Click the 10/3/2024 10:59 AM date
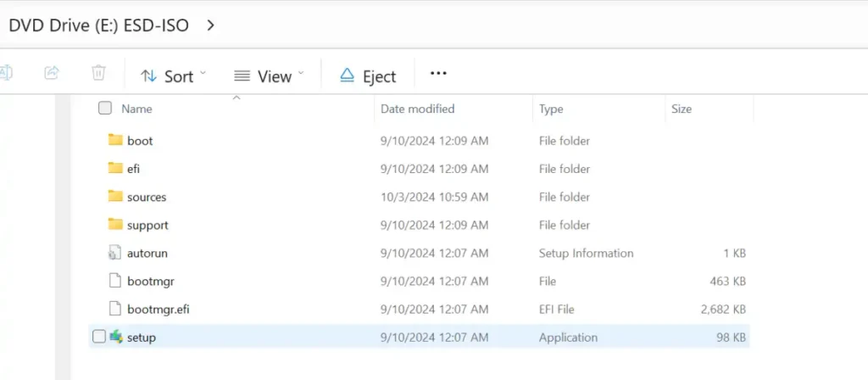The image size is (868, 380). pyautogui.click(x=435, y=197)
